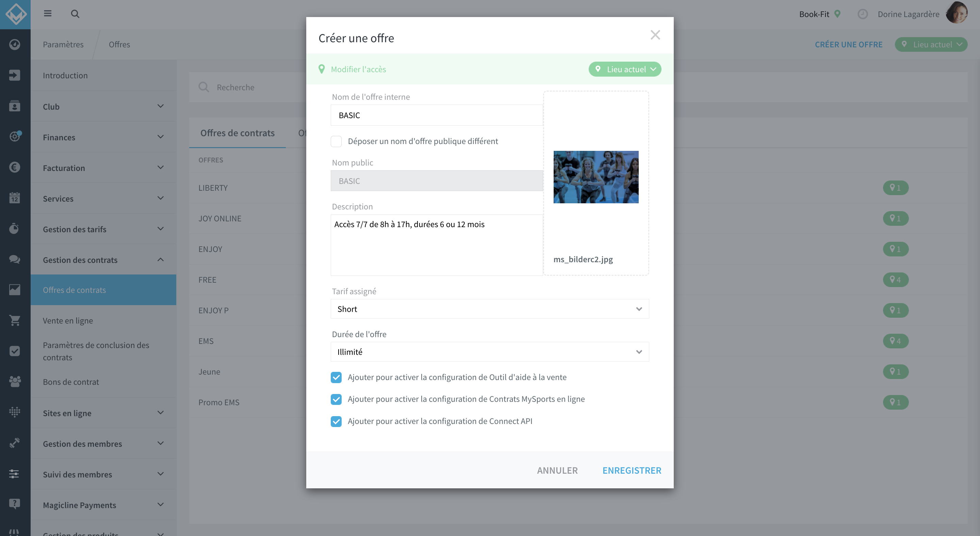Open the euro finance sidebar icon
The width and height of the screenshot is (980, 536).
[14, 167]
